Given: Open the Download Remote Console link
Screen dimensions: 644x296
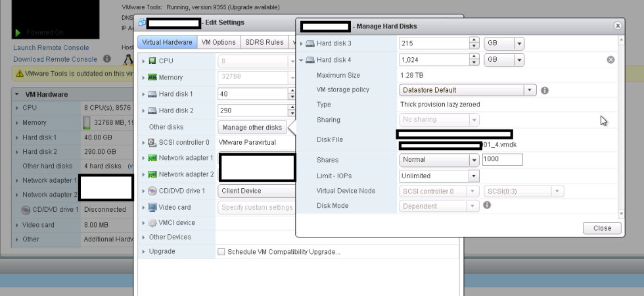Looking at the screenshot, I should (x=55, y=59).
